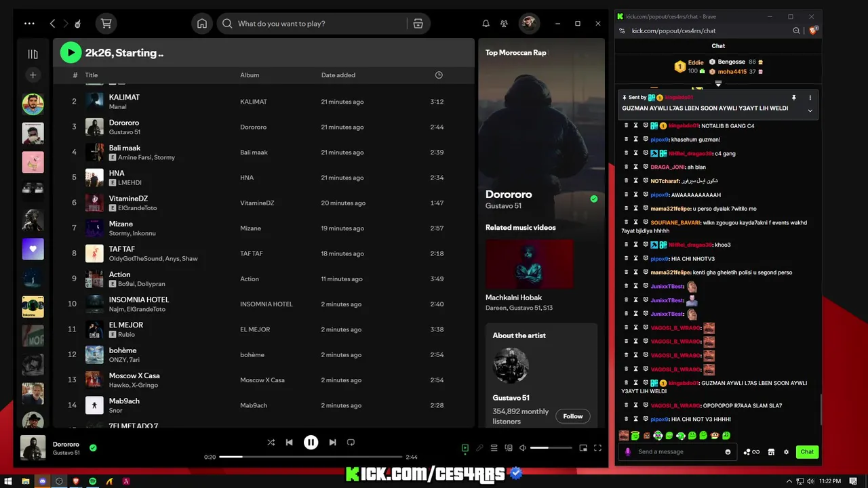Create a playlist with the plus button
Screen dimensions: 868x488
[33, 75]
